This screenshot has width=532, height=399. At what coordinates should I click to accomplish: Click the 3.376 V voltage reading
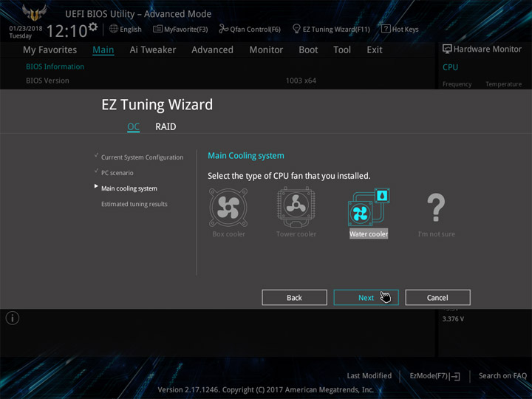(x=453, y=319)
